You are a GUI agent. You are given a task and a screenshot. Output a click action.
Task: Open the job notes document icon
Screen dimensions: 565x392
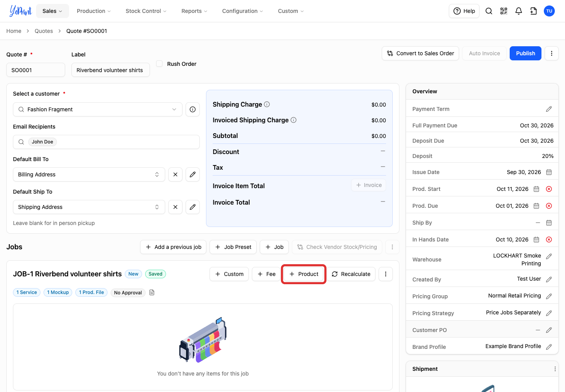(152, 292)
